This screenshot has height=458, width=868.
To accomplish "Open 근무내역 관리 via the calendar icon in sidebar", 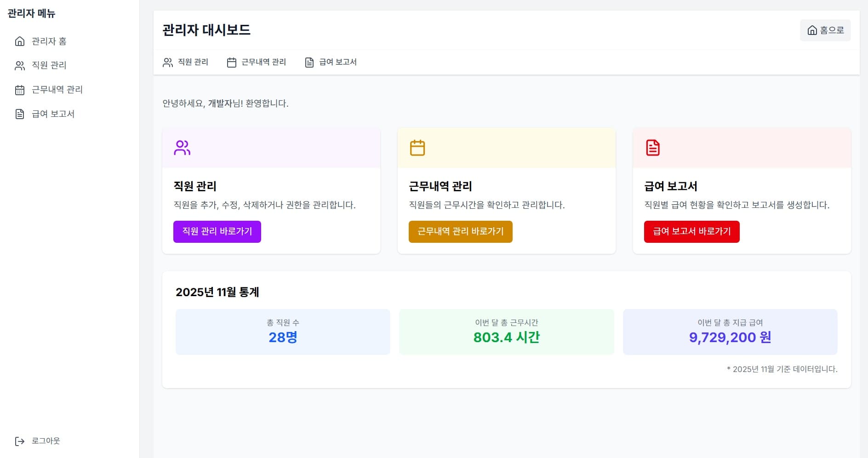I will pyautogui.click(x=19, y=90).
